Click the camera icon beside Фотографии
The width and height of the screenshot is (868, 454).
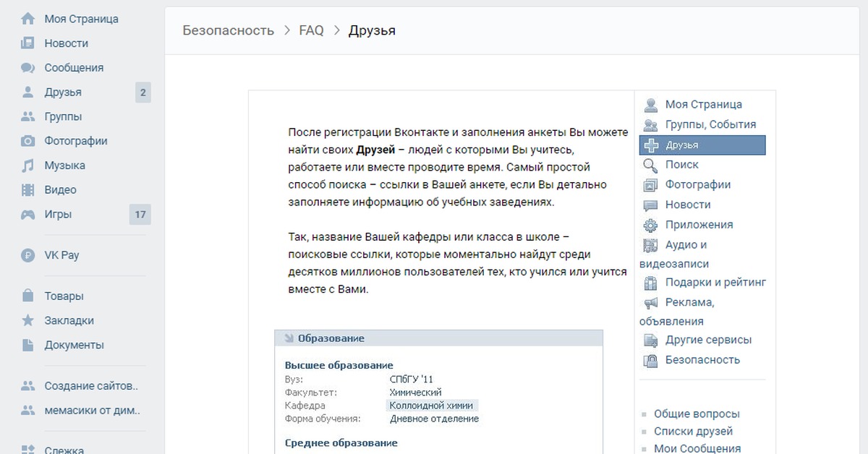27,141
